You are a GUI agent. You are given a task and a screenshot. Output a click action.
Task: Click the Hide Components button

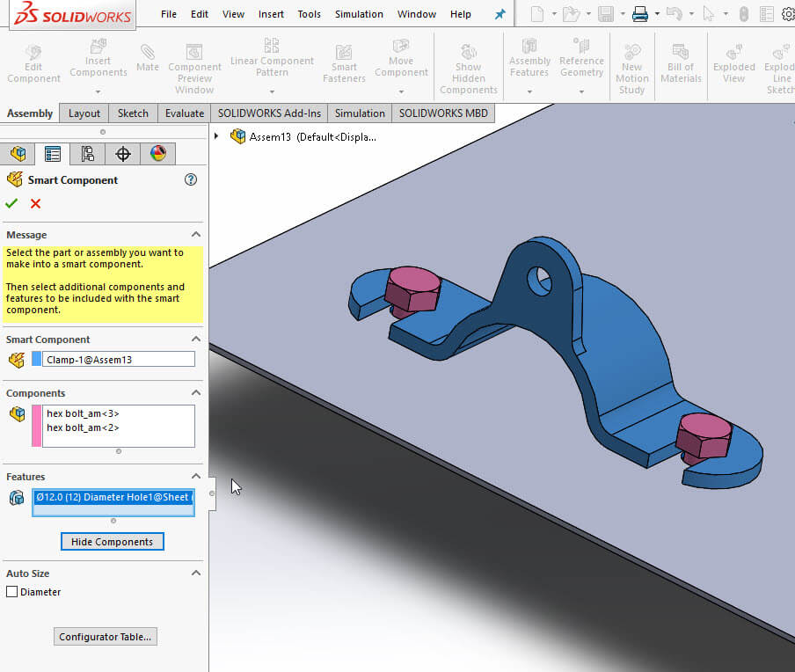point(113,542)
